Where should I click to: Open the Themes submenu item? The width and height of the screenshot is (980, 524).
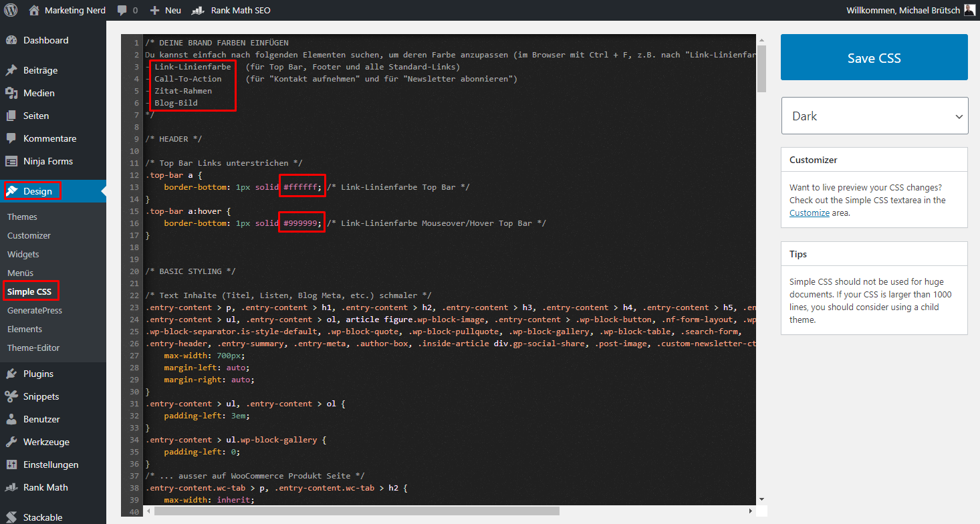click(x=22, y=217)
